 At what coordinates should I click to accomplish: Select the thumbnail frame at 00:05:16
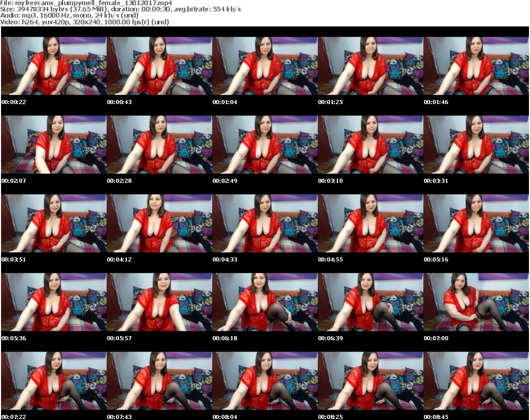[x=476, y=224]
